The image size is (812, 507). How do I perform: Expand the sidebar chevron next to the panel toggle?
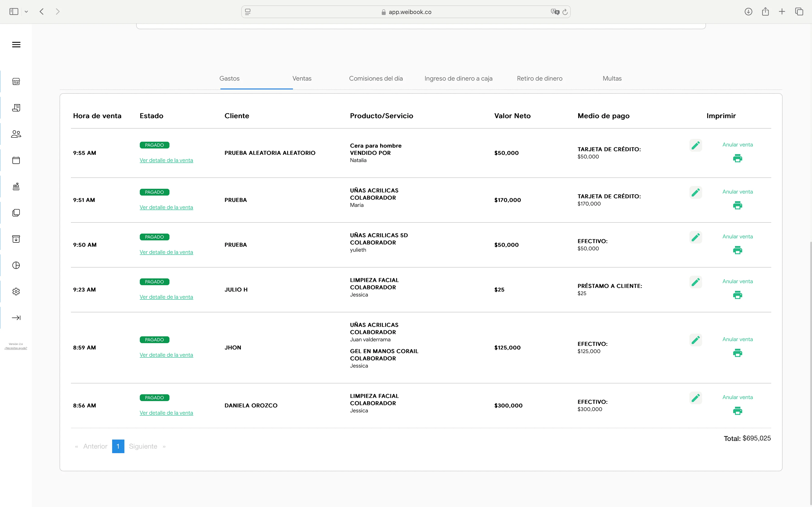click(27, 11)
